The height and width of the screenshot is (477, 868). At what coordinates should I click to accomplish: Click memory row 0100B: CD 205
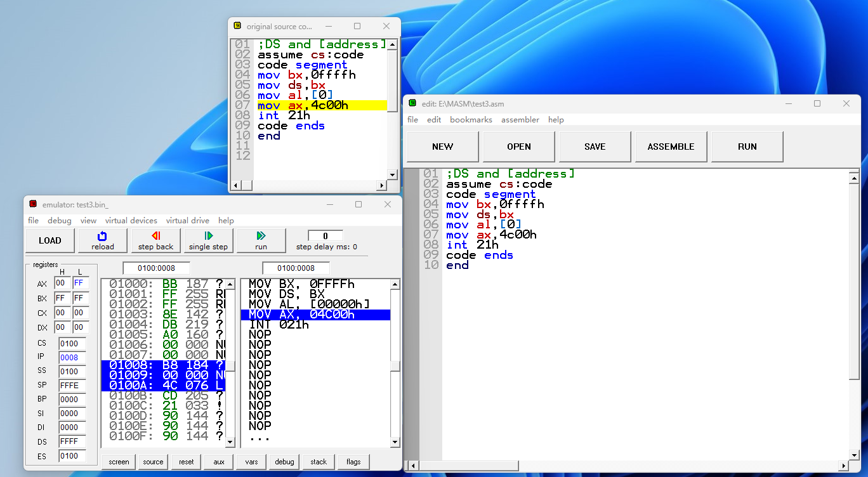point(163,396)
